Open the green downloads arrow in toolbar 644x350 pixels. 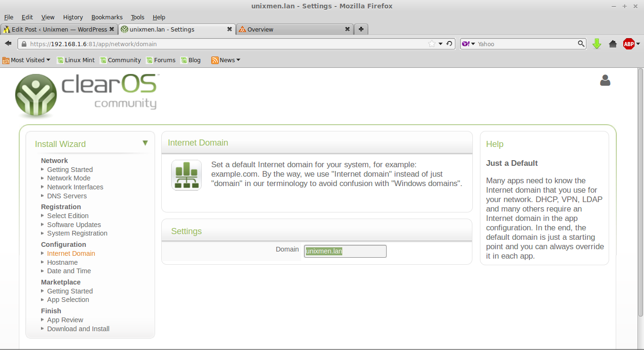pos(597,44)
